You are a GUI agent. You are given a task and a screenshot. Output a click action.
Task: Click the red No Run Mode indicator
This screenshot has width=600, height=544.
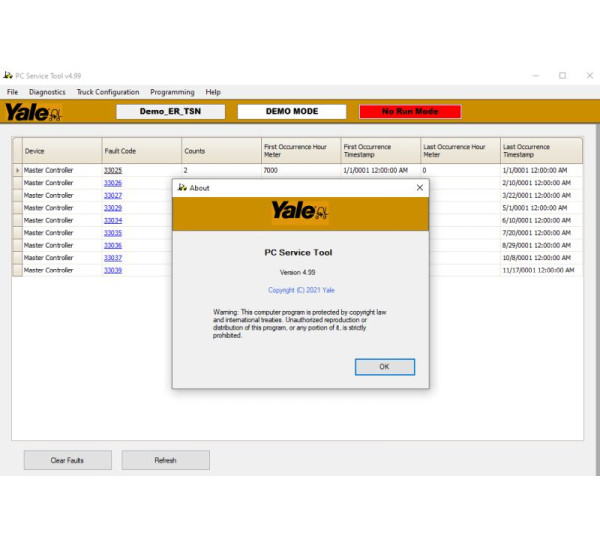(410, 112)
